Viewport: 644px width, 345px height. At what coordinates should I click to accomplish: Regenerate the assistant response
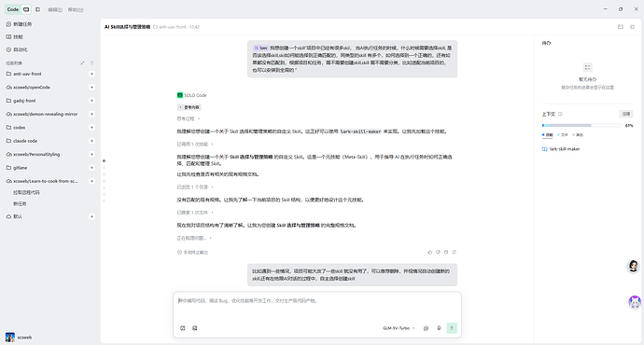click(454, 253)
